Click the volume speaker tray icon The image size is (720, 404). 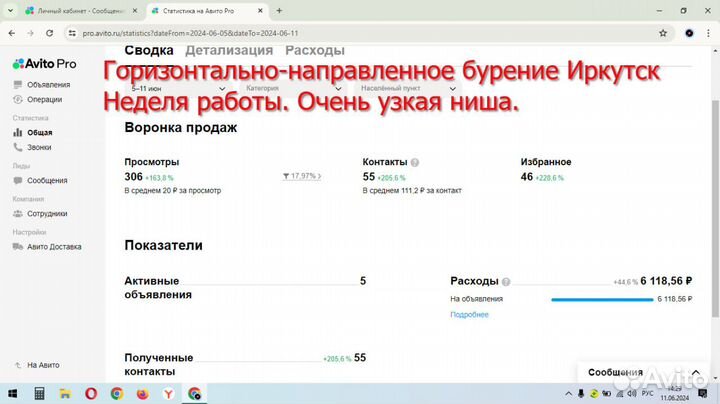[632, 393]
